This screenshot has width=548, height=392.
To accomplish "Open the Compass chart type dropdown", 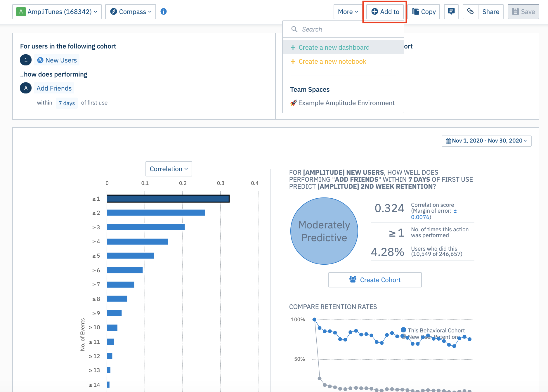I will pos(131,12).
